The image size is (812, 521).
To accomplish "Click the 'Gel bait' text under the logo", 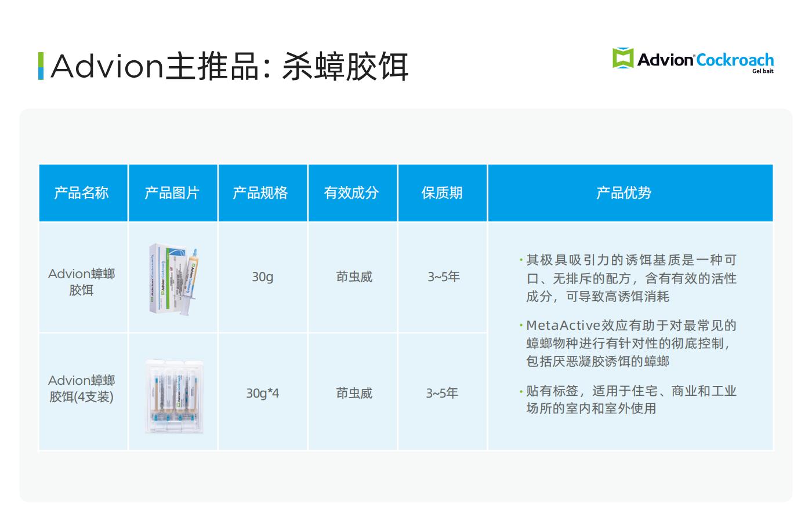I will pyautogui.click(x=763, y=71).
